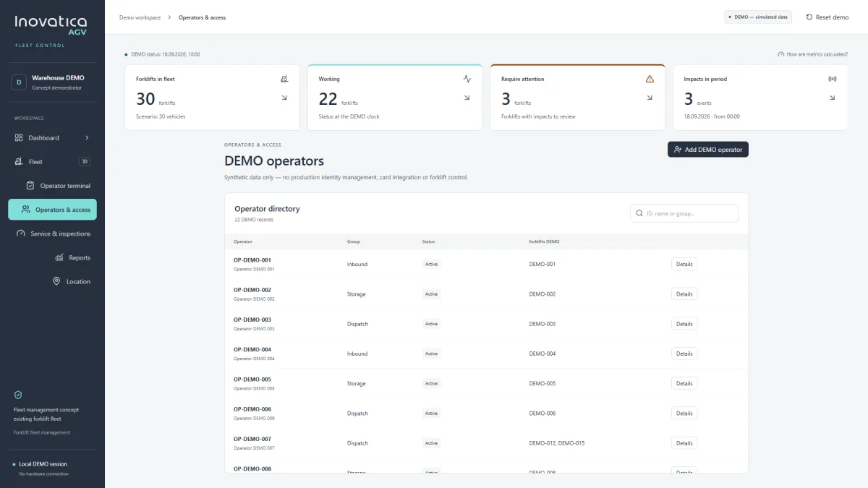Viewport: 868px width, 488px height.
Task: Click Local DEMO session status
Action: 43,464
